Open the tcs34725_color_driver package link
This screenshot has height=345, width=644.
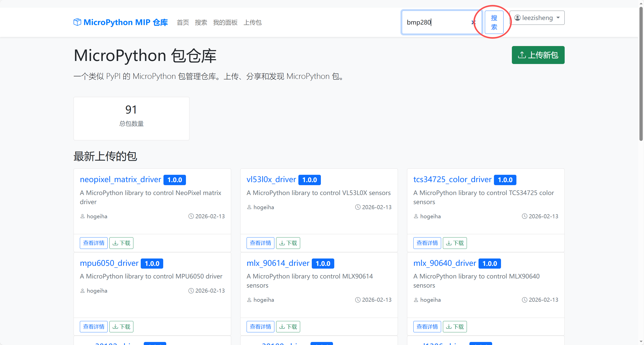[452, 179]
